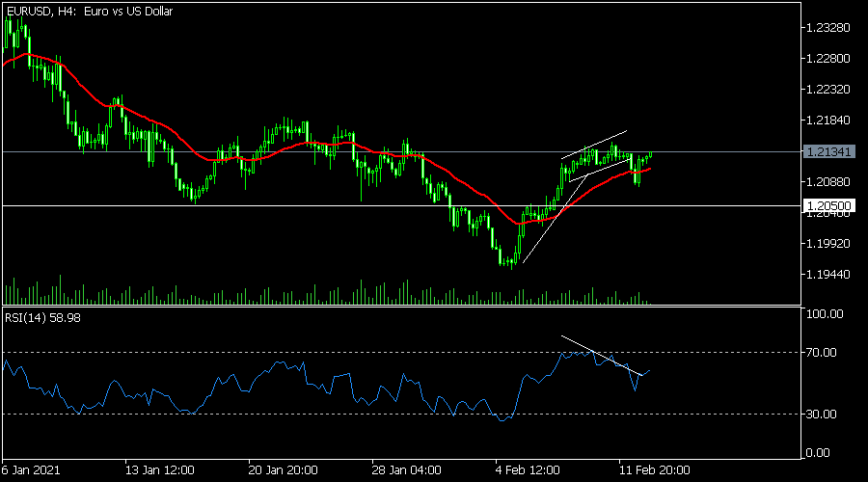868x482 pixels.
Task: Select the 1.20500 horizontal level label
Action: (828, 206)
